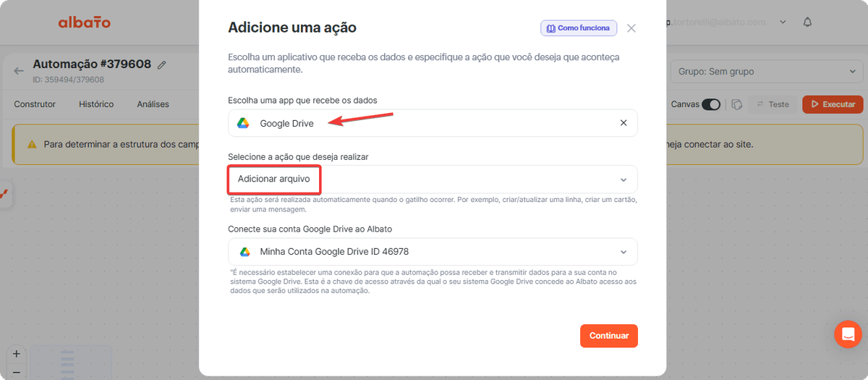Click the copy icon next to Canvas toggle
This screenshot has width=868, height=380.
[737, 104]
